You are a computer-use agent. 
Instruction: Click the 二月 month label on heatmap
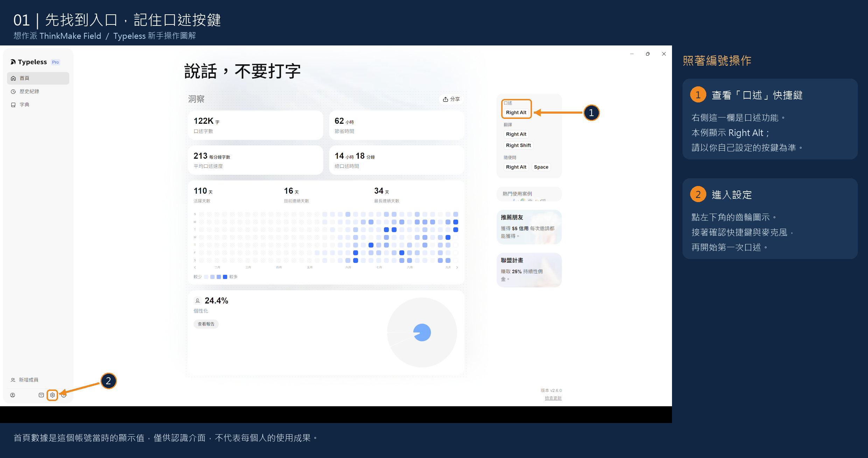coord(217,267)
